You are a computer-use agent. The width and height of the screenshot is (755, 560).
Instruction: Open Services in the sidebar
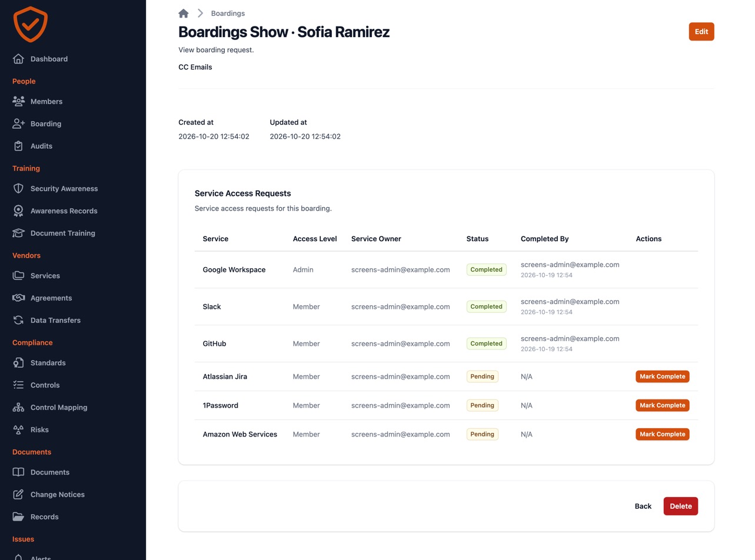pos(45,275)
